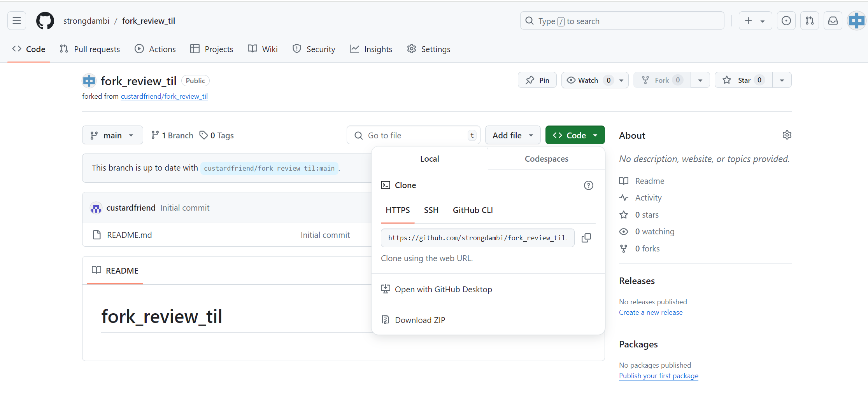
Task: Open the Security tab
Action: [x=314, y=49]
